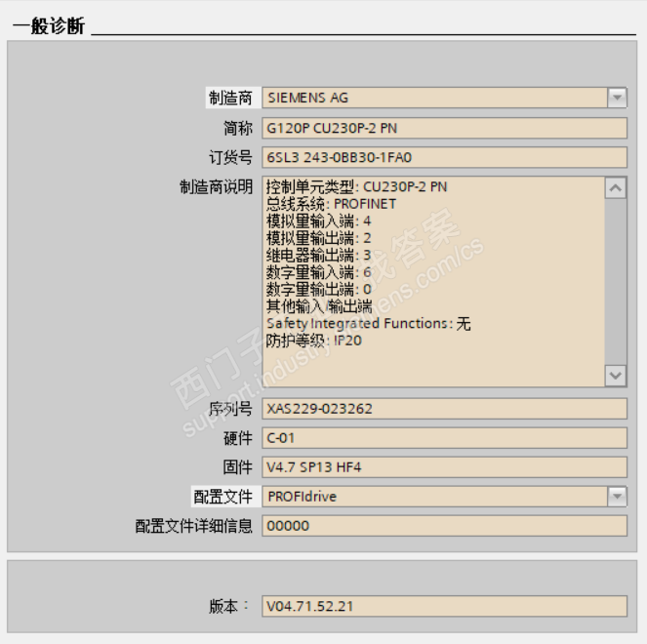The width and height of the screenshot is (647, 644).
Task: Click the 版本 field V04.71.52.21
Action: (x=444, y=606)
